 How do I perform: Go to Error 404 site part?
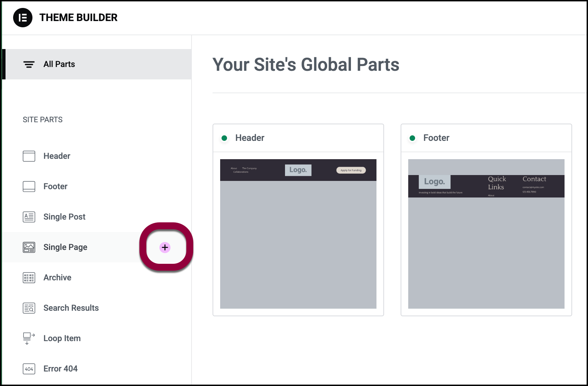click(60, 369)
